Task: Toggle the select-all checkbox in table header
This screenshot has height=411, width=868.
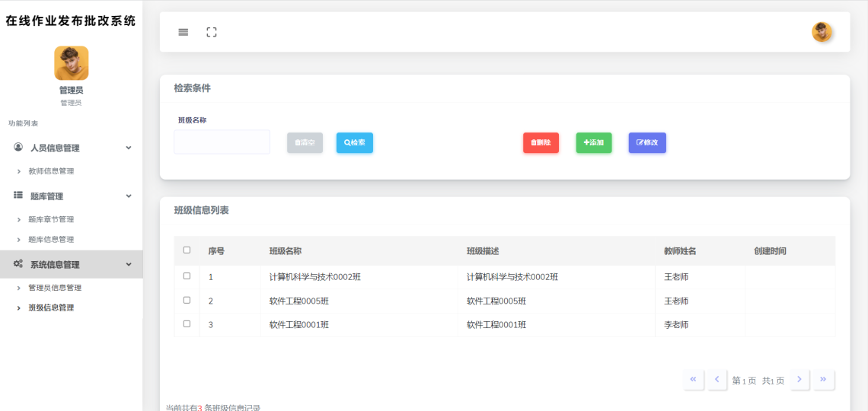Action: click(x=187, y=250)
